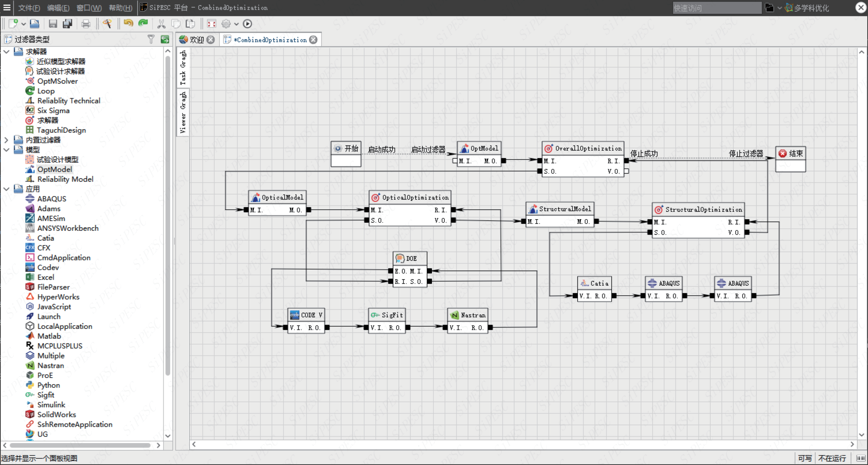This screenshot has height=465, width=868.
Task: Click the open perspective icon
Action: (x=769, y=8)
